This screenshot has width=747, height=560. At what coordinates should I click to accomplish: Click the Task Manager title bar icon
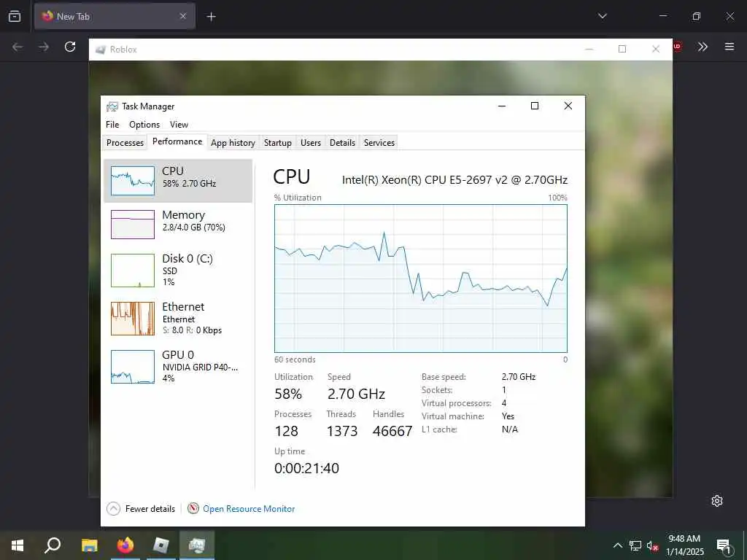[x=112, y=106]
